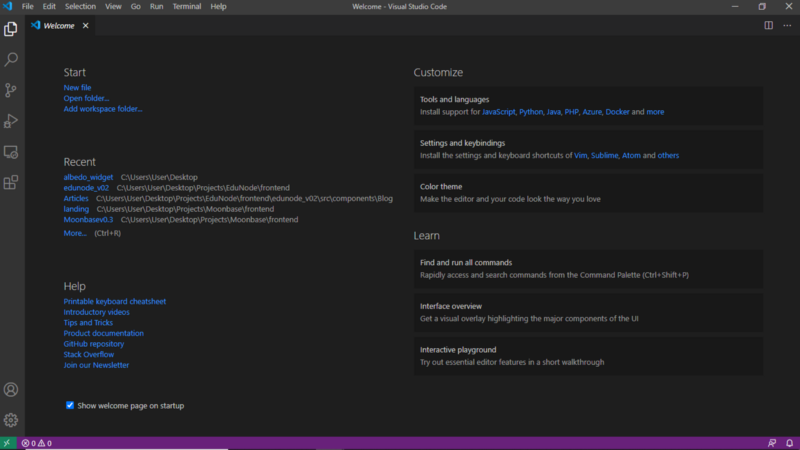
Task: Open the File menu
Action: tap(28, 7)
